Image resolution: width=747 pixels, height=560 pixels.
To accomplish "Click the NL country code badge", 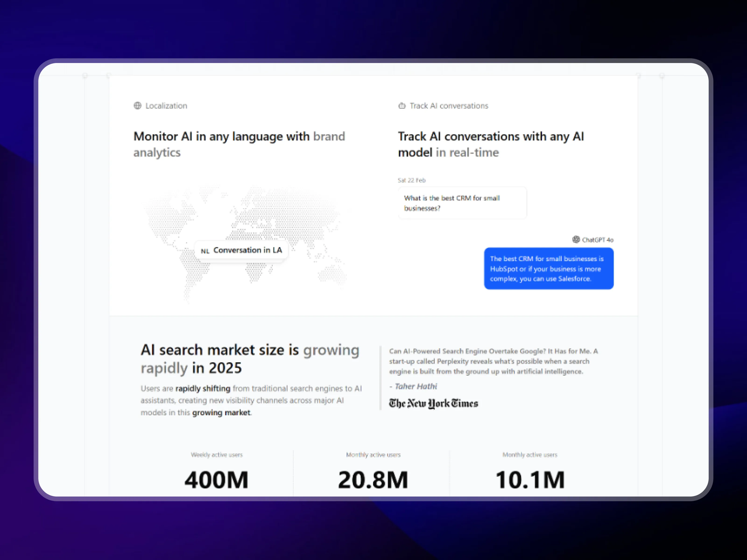I will 205,251.
